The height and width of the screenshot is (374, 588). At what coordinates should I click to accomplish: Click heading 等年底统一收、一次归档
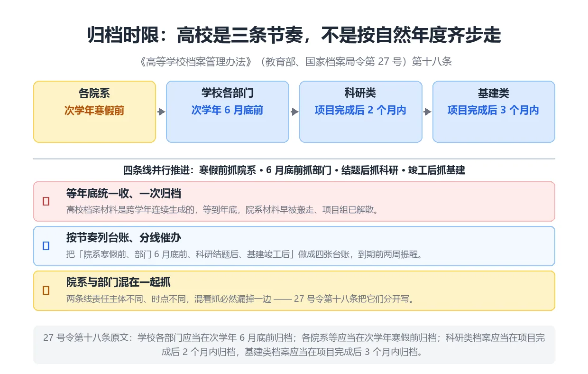123,194
